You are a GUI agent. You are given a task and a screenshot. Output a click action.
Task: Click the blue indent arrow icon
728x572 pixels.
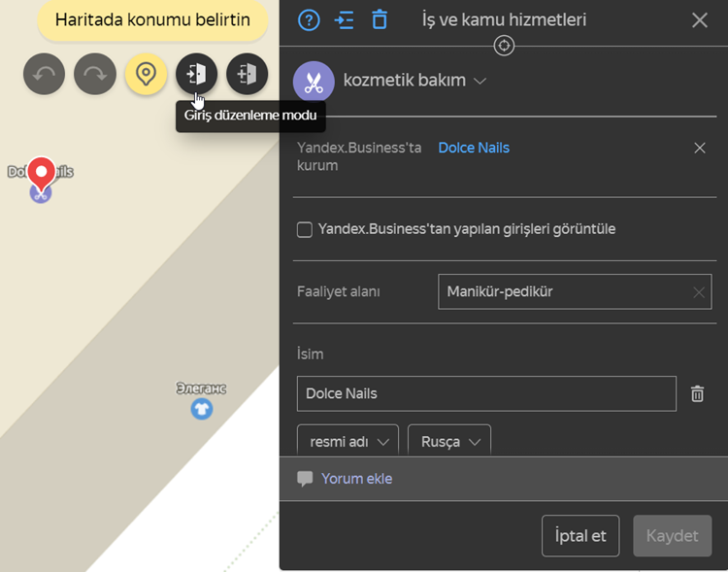pyautogui.click(x=344, y=20)
